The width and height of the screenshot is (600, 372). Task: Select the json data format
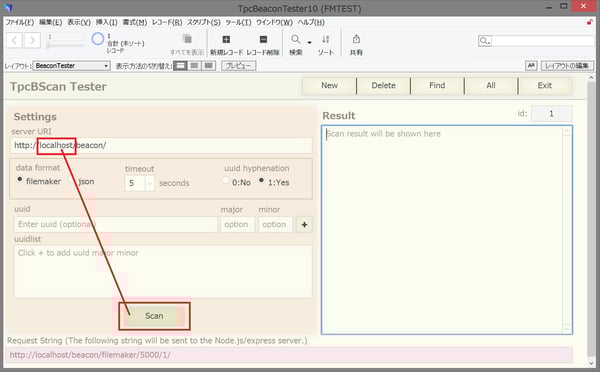pos(72,179)
